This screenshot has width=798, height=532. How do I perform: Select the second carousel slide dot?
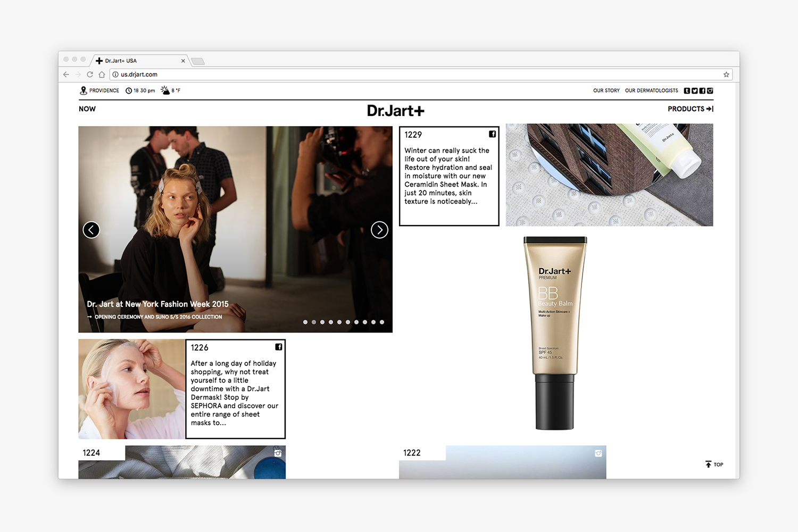click(x=314, y=322)
